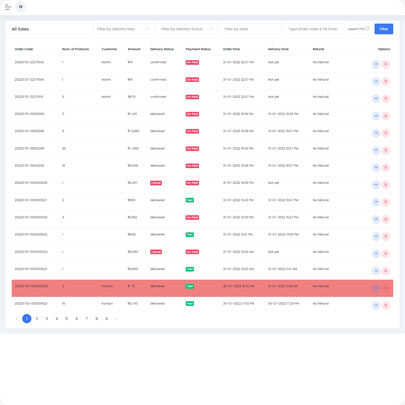Click the order code search field
This screenshot has height=405, width=405.
click(x=314, y=29)
